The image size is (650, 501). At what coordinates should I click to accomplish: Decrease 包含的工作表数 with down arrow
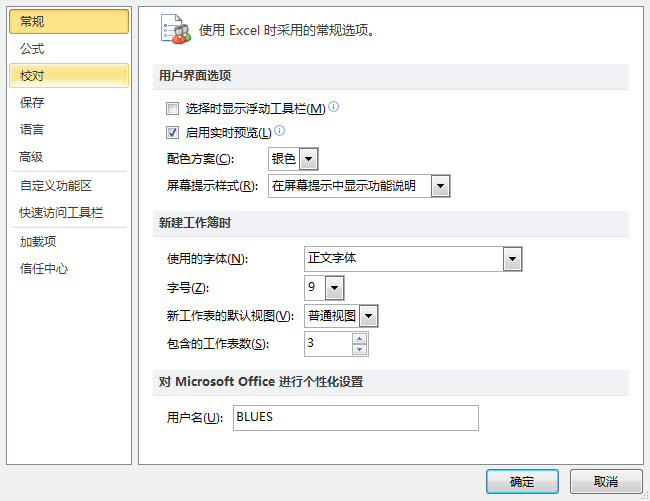pos(359,350)
